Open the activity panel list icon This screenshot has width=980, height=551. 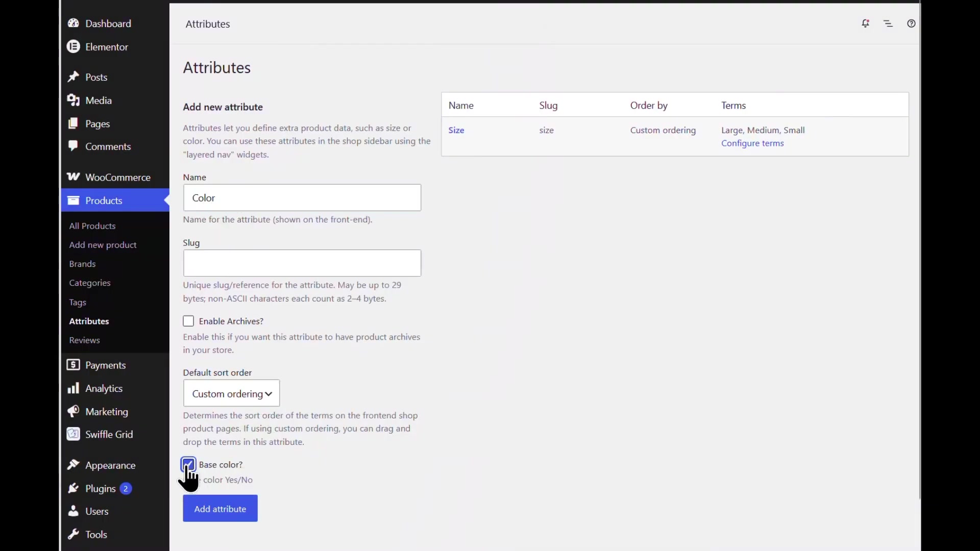pos(889,23)
